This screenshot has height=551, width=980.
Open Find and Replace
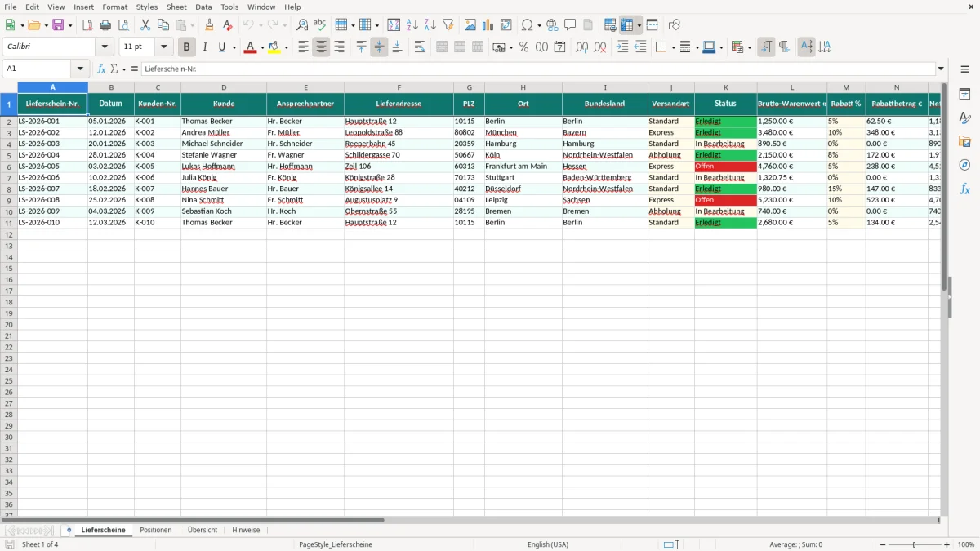[302, 25]
